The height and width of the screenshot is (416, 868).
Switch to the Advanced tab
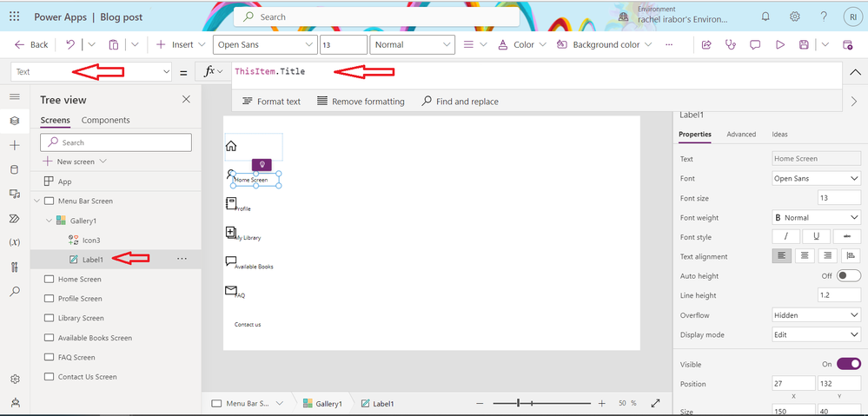tap(741, 134)
